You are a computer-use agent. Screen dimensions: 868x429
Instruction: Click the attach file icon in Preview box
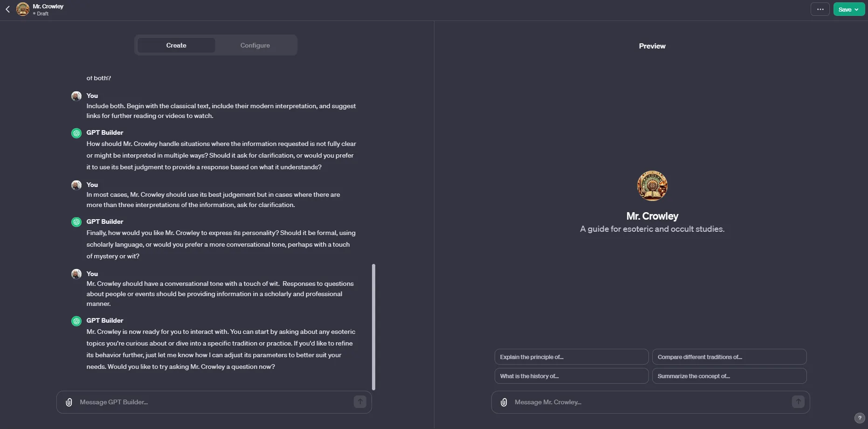(504, 402)
